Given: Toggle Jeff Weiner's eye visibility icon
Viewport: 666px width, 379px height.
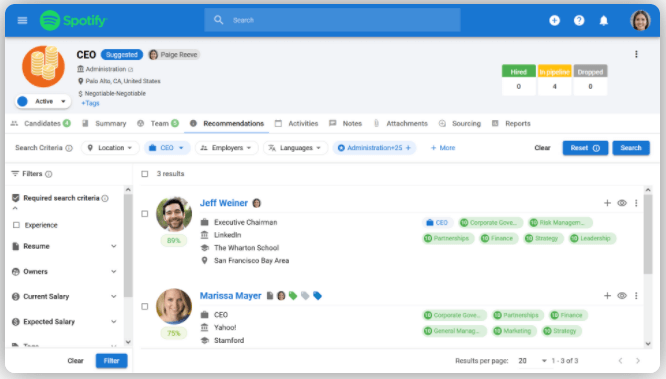Looking at the screenshot, I should click(622, 203).
